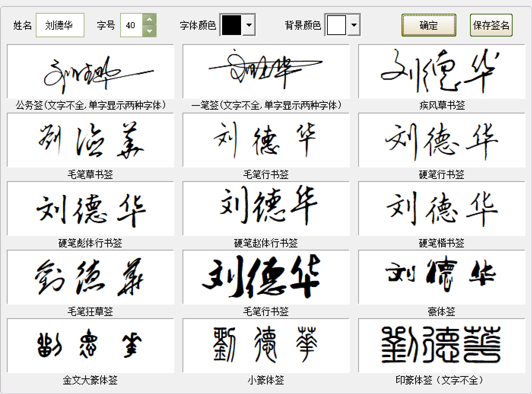
Task: Click the 姓名 name input field
Action: (60, 25)
